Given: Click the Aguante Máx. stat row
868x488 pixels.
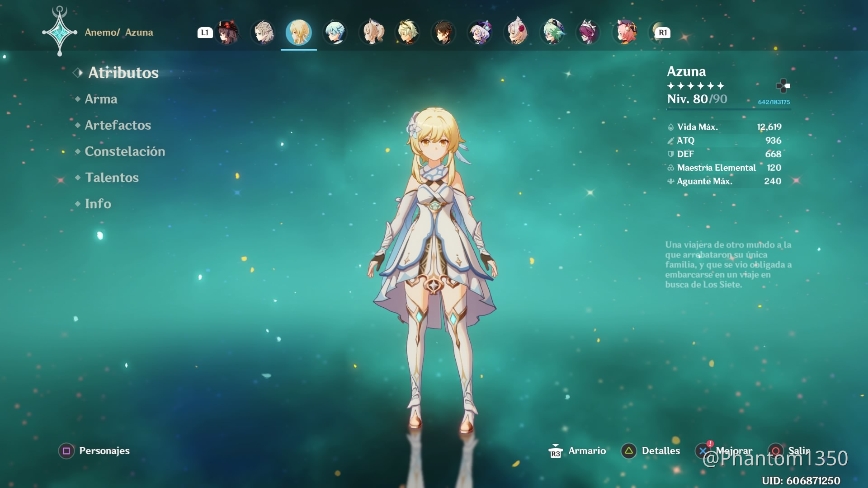Looking at the screenshot, I should tap(724, 181).
